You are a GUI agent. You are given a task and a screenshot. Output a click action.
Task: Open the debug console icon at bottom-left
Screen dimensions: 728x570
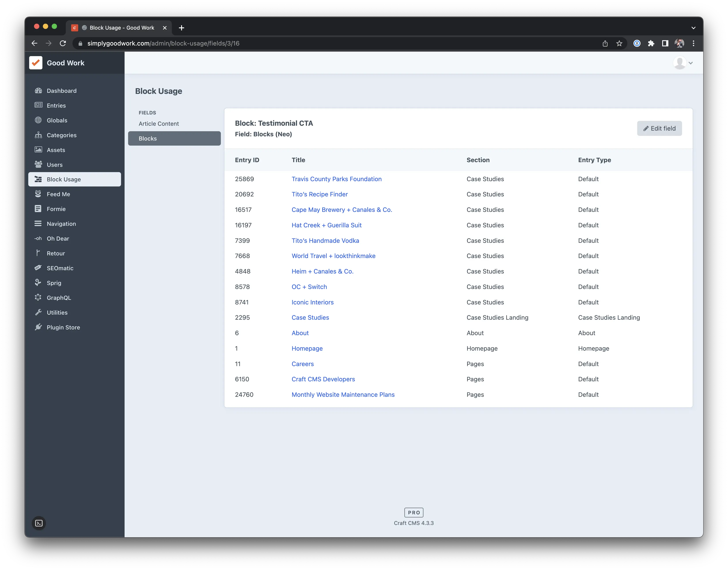(x=39, y=523)
